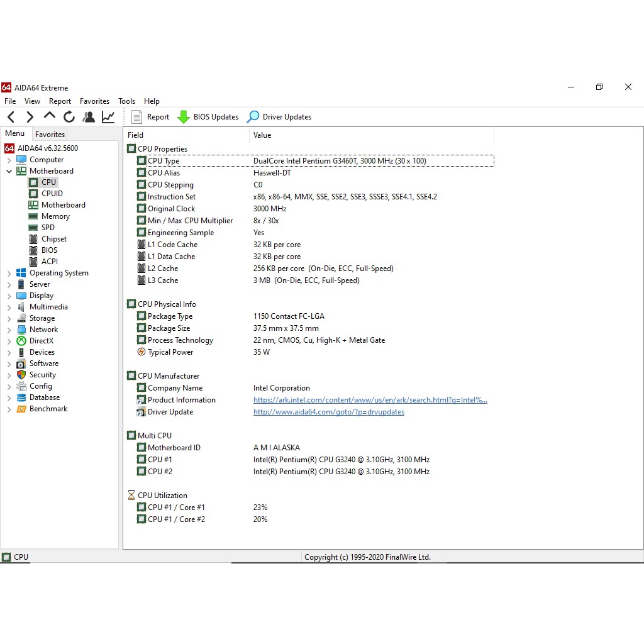This screenshot has width=644, height=644.
Task: Select the Motherboard ID row
Action: 315,448
